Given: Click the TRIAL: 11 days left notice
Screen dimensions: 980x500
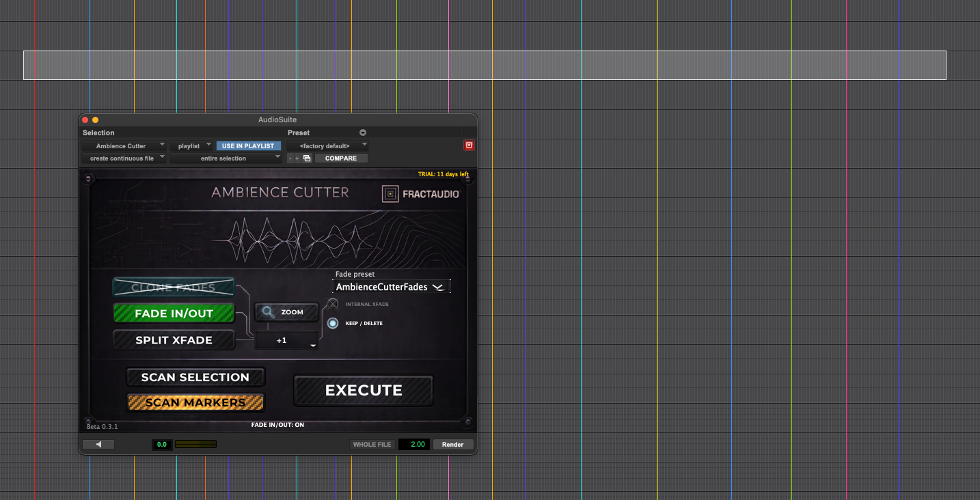Looking at the screenshot, I should pos(444,174).
